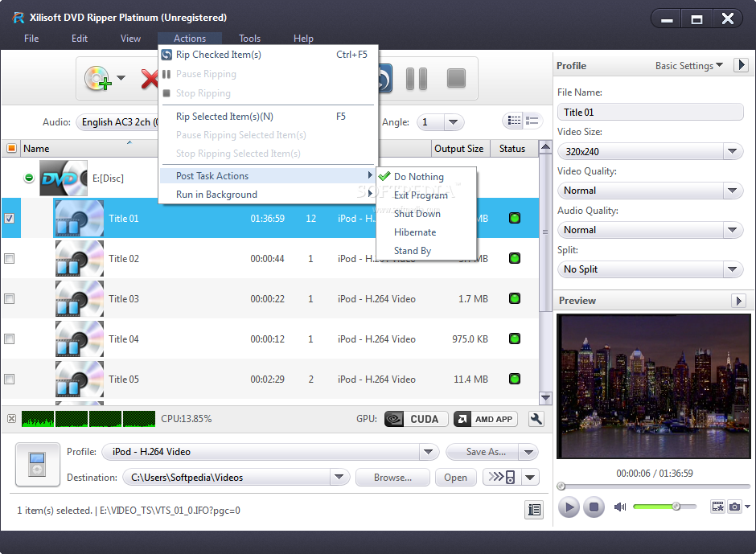
Task: Click the snapshot camera icon
Action: 734,507
